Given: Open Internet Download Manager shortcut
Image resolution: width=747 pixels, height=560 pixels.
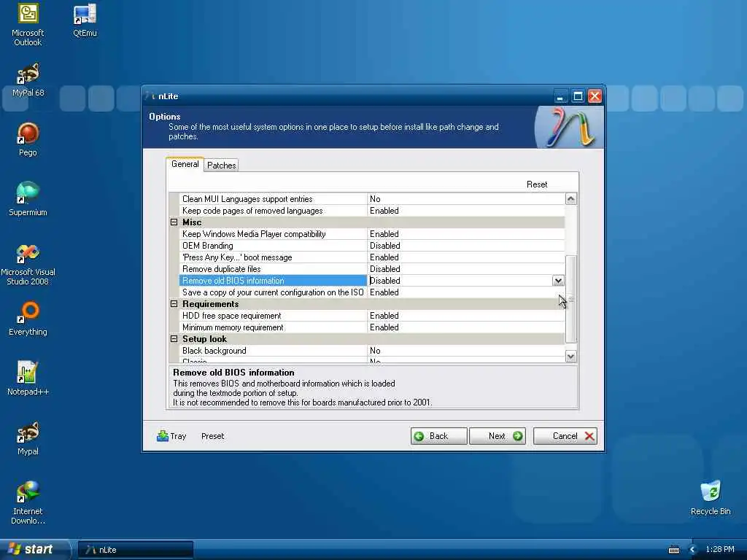Looking at the screenshot, I should (x=28, y=503).
